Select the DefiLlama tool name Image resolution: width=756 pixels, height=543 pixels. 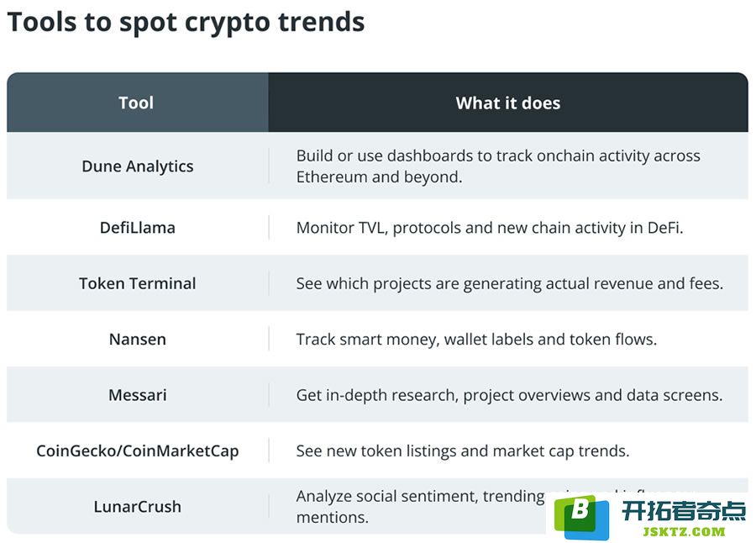pos(138,227)
